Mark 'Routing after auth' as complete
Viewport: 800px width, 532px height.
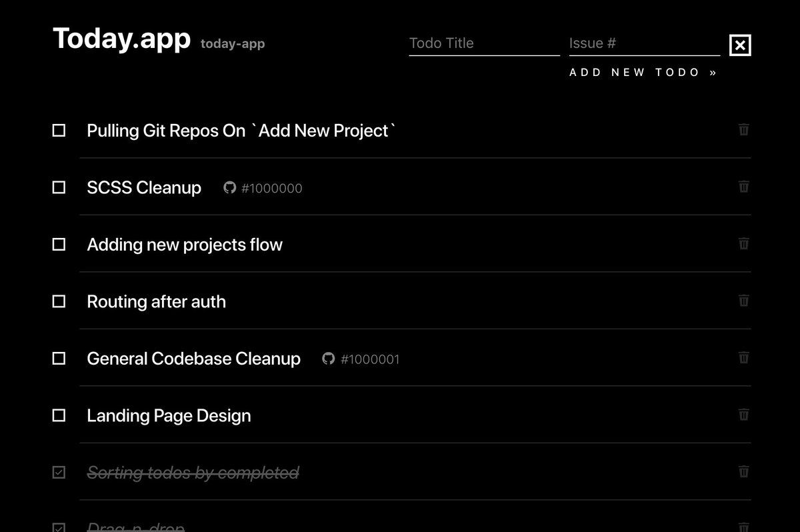click(59, 301)
